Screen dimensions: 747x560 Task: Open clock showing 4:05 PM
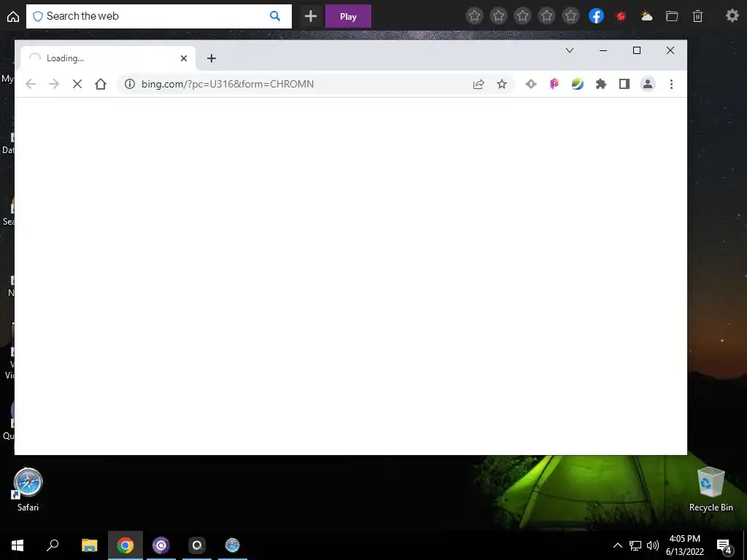pyautogui.click(x=684, y=545)
